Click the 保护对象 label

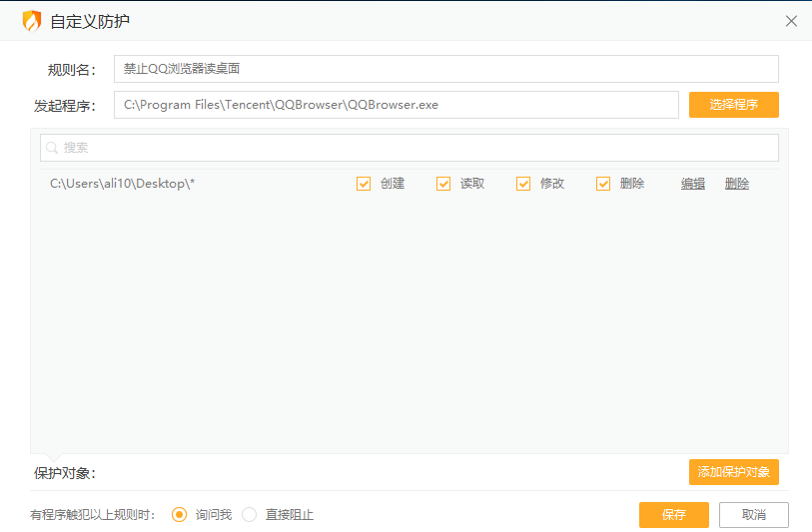click(65, 473)
